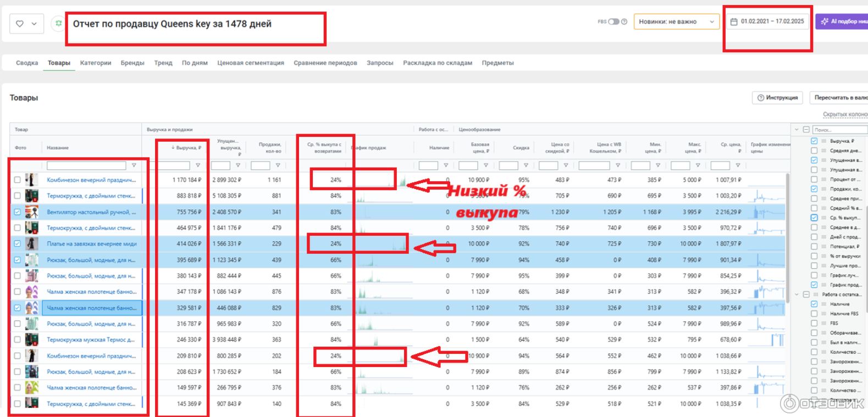Click the heart favorite icon
The image size is (868, 417).
point(20,24)
